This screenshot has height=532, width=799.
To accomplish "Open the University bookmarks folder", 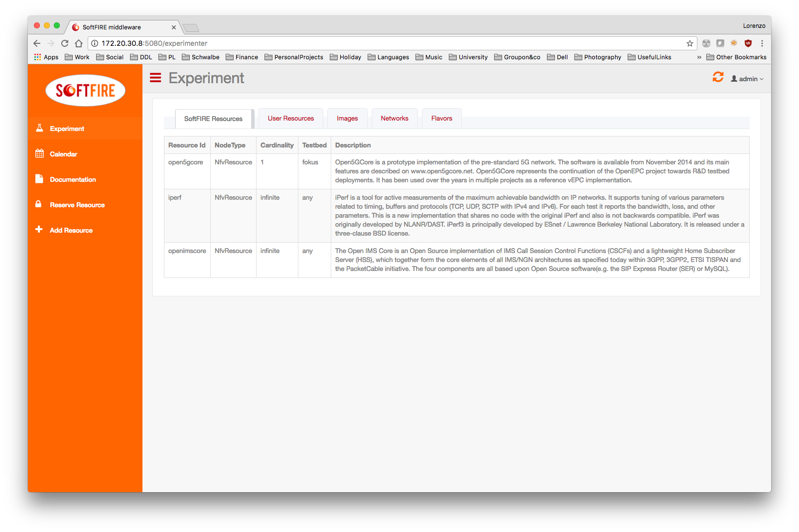I will [x=468, y=57].
